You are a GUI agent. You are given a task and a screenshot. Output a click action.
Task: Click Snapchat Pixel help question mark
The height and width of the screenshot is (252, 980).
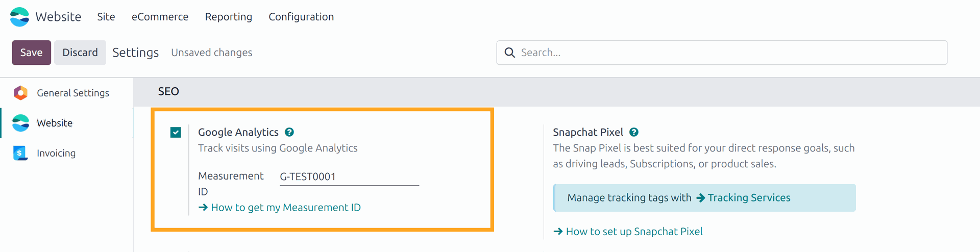pyautogui.click(x=634, y=132)
